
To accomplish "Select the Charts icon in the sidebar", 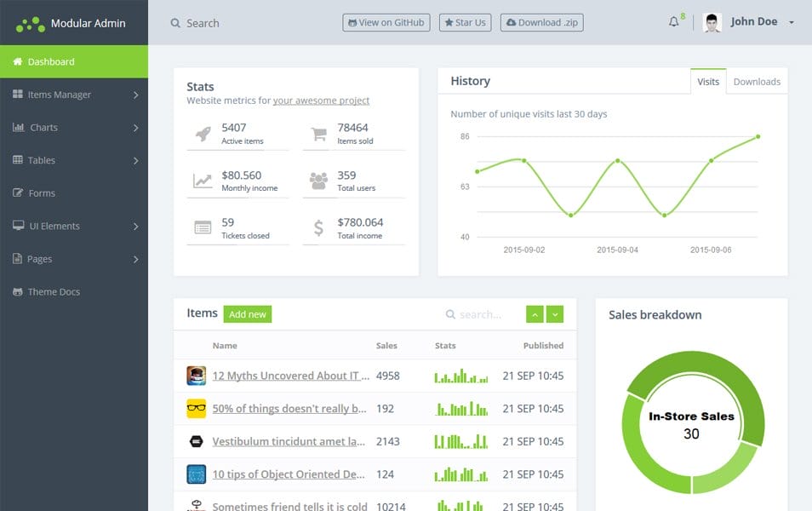I will click(x=17, y=128).
